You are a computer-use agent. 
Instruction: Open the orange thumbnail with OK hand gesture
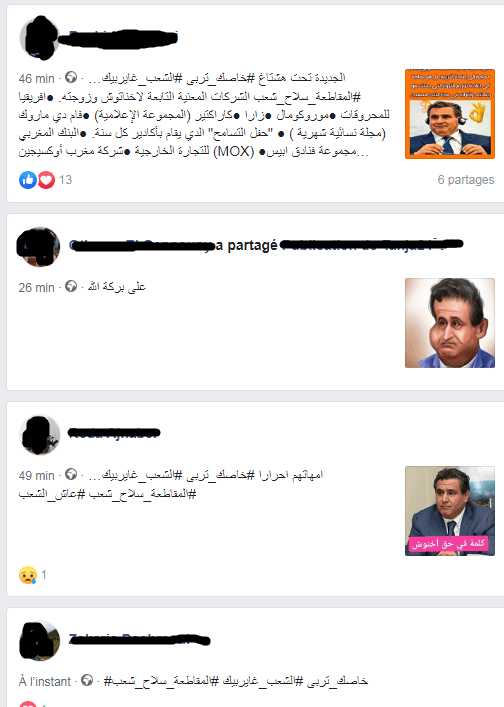point(450,114)
